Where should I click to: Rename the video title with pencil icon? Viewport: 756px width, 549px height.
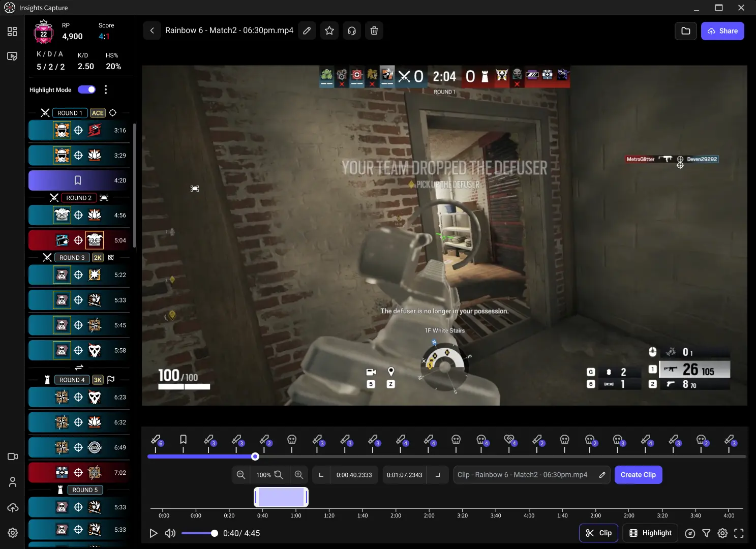click(x=307, y=30)
